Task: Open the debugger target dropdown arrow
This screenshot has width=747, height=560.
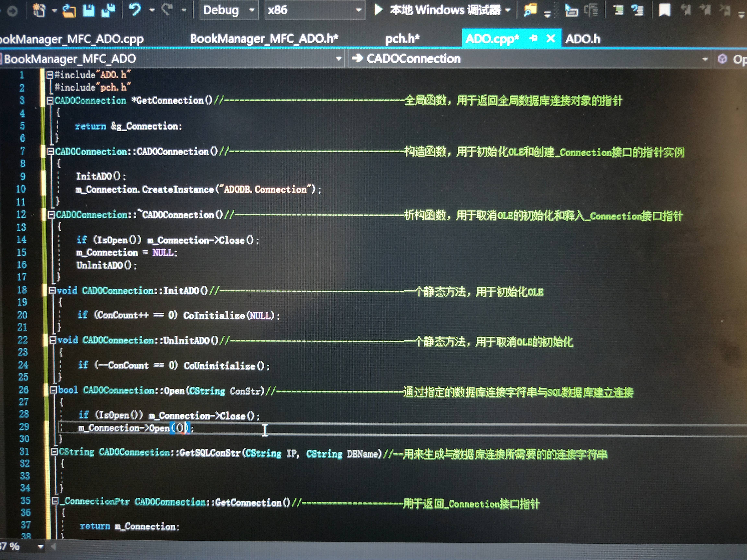Action: [508, 10]
